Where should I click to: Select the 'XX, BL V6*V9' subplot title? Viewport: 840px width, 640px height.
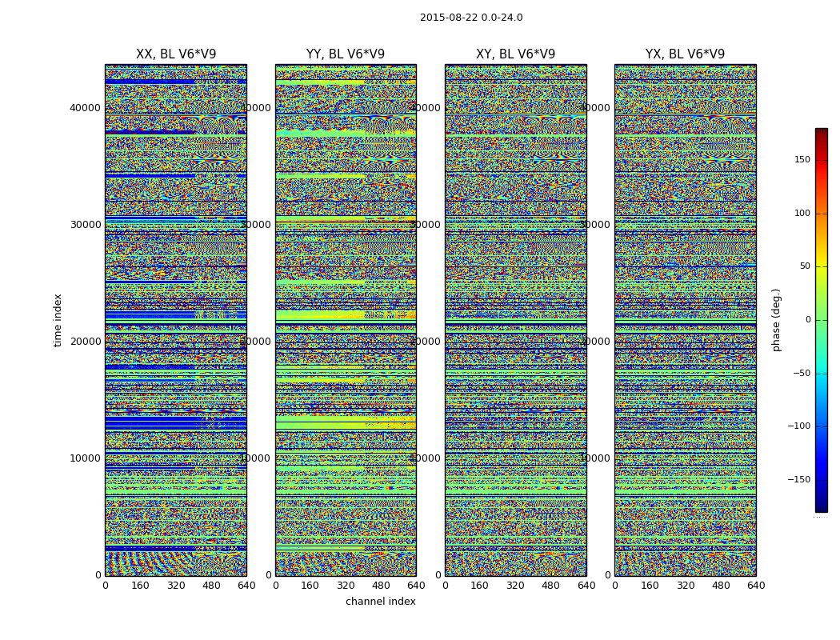pos(176,54)
